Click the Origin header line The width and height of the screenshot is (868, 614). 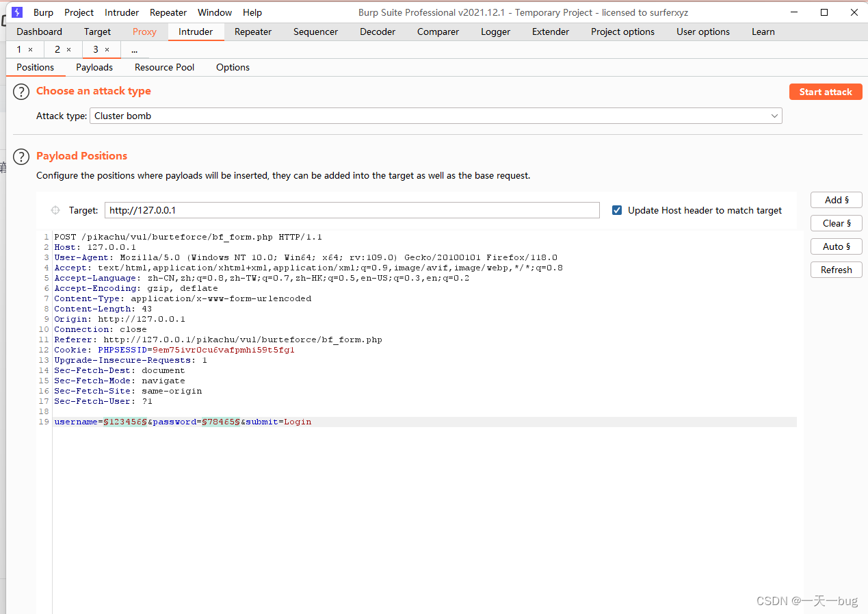tap(120, 319)
